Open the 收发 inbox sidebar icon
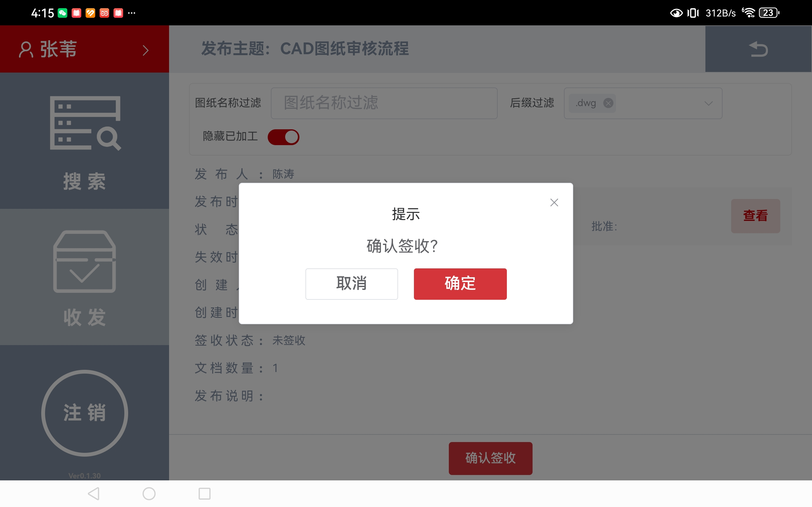This screenshot has height=507, width=812. click(85, 277)
